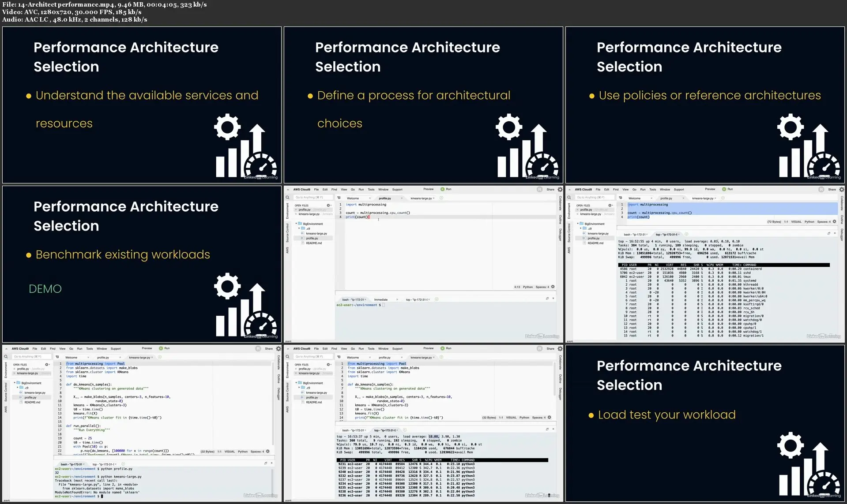
Task: Click the search magnifier in sklearn error frame
Action: pyautogui.click(x=6, y=357)
